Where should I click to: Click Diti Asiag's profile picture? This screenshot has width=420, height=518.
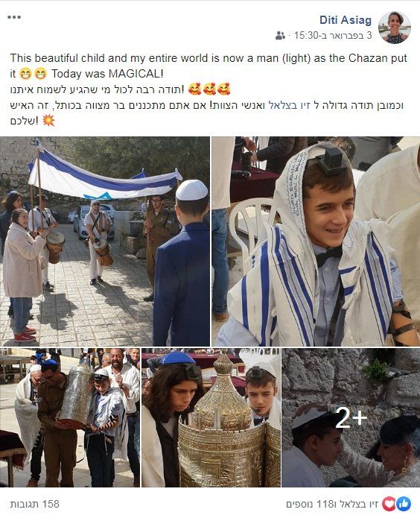[395, 28]
